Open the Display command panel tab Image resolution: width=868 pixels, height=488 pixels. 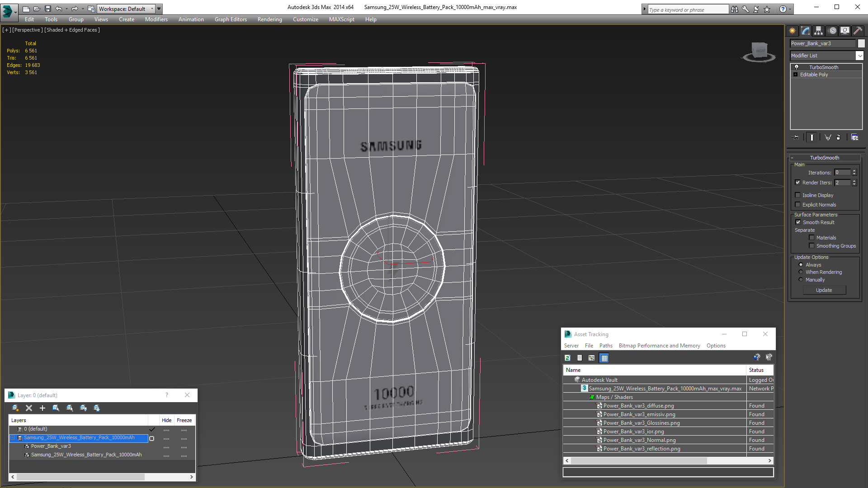[x=844, y=31]
